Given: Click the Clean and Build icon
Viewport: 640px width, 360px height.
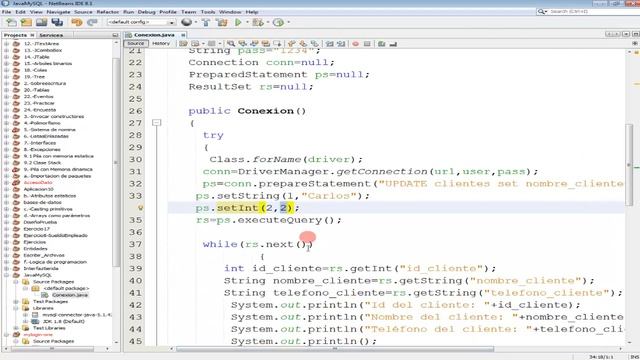Looking at the screenshot, I should 222,22.
